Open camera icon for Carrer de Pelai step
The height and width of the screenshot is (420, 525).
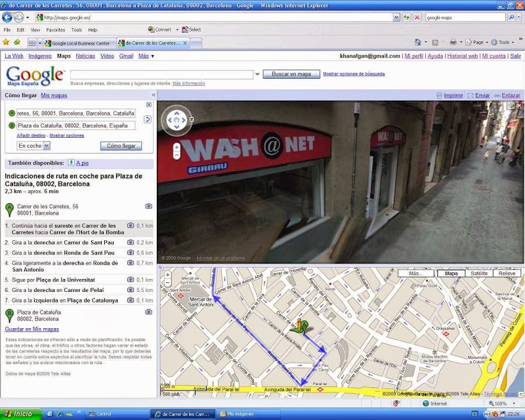click(x=131, y=289)
